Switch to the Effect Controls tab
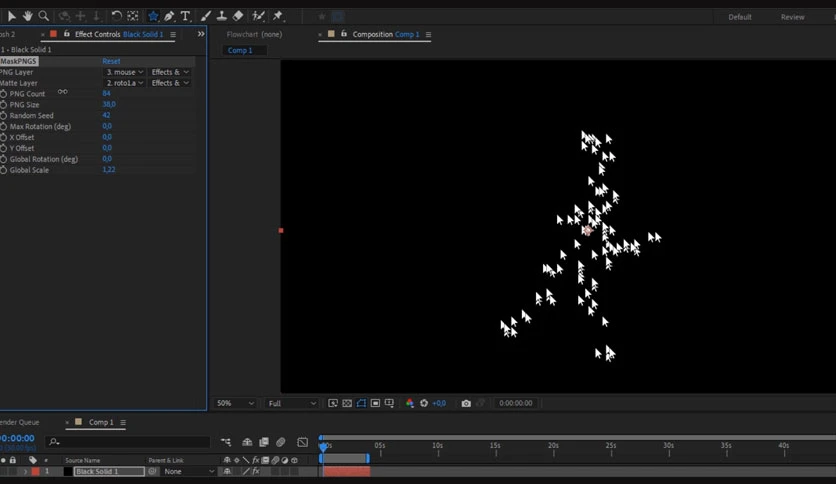Screen dimensions: 836x484 click(118, 34)
